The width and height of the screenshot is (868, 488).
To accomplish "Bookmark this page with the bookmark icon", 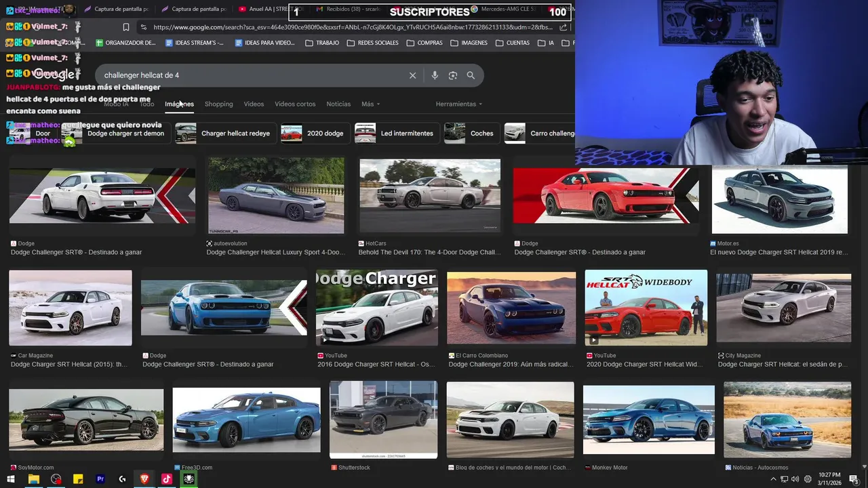I will 125,27.
